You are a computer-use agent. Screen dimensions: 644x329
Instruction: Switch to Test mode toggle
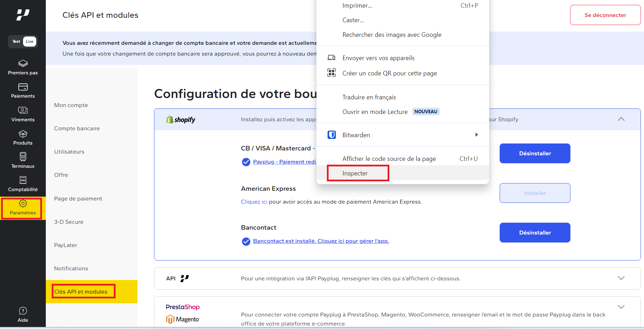[x=16, y=42]
